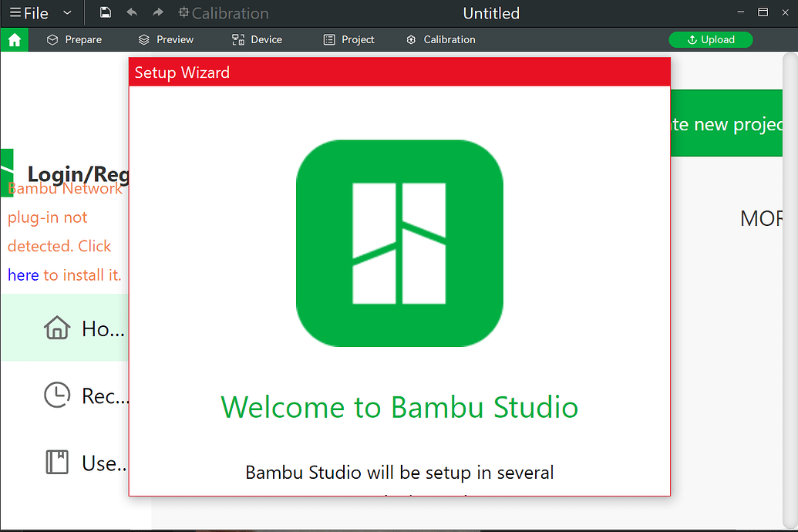This screenshot has width=798, height=532.
Task: Click the undo arrow icon
Action: [132, 12]
